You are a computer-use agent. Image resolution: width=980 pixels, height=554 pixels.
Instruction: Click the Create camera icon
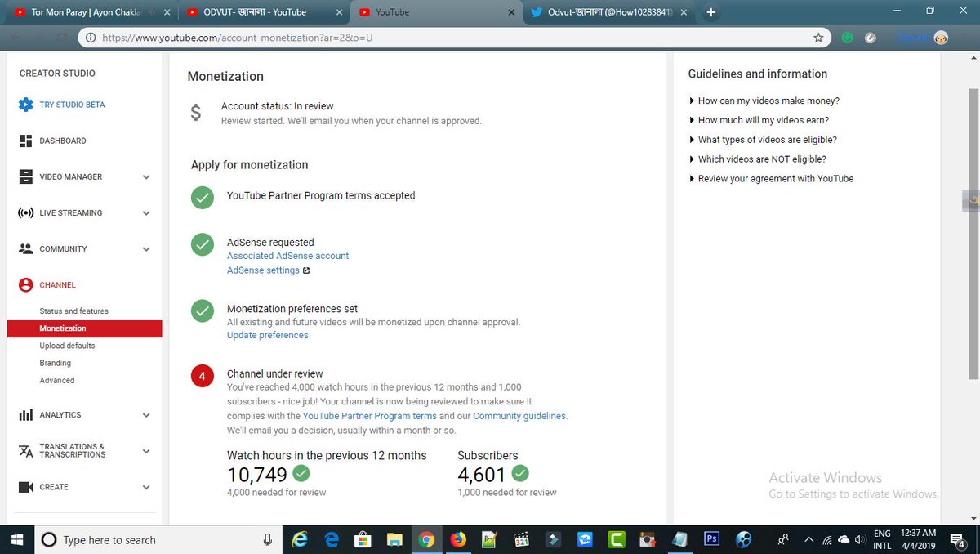pos(25,487)
